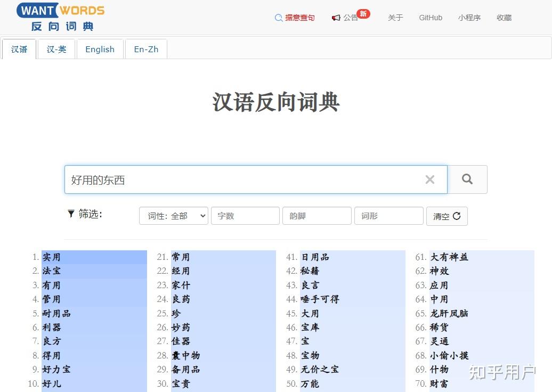Click the filter funnel icon beside 筛选
Viewport: 552px width, 392px height.
pyautogui.click(x=71, y=214)
